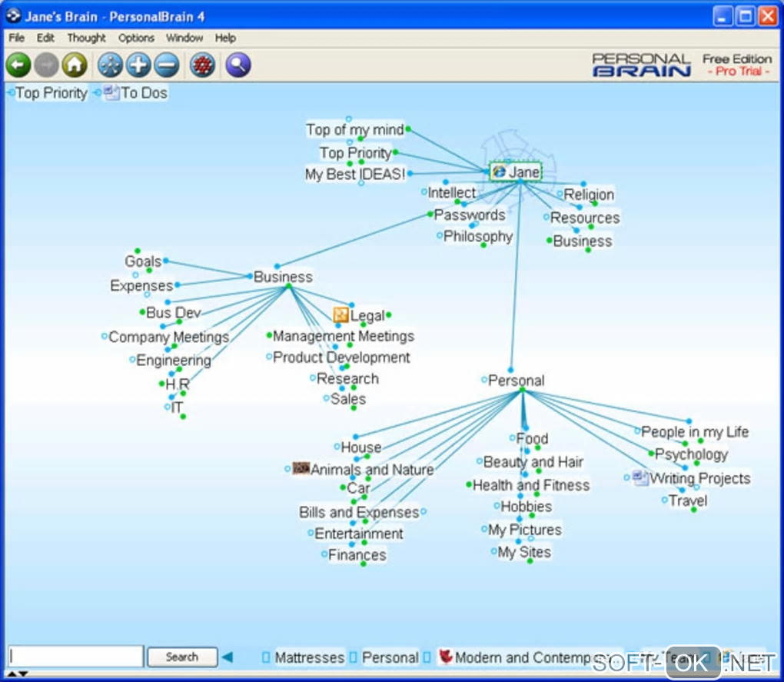Select the People in my Life thought
This screenshot has height=682, width=784.
click(695, 431)
